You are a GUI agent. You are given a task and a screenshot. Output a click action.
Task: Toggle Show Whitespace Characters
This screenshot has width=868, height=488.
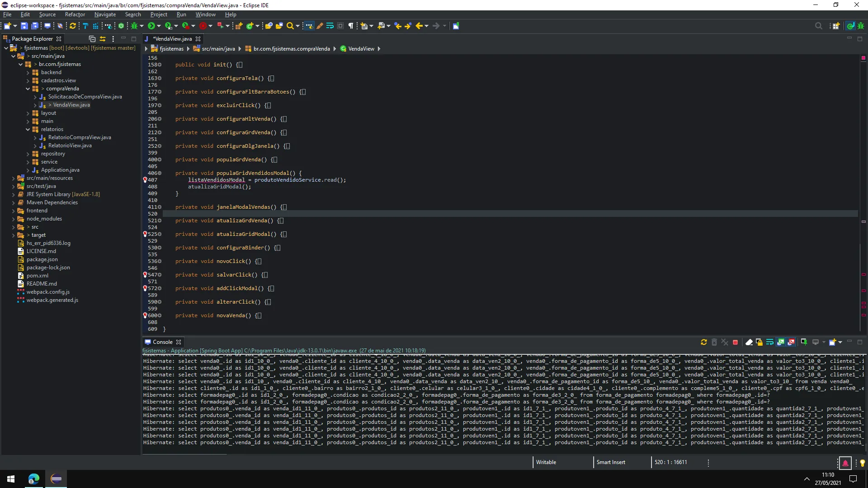point(351,26)
